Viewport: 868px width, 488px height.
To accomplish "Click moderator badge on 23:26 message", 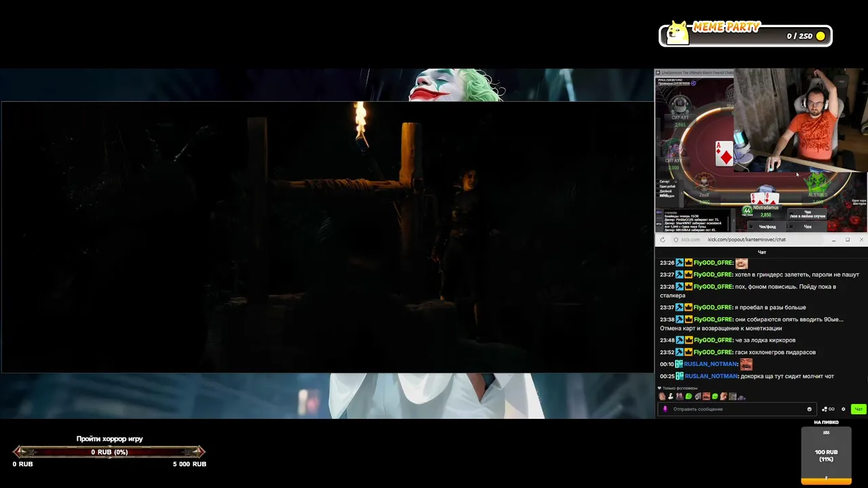I will (679, 263).
